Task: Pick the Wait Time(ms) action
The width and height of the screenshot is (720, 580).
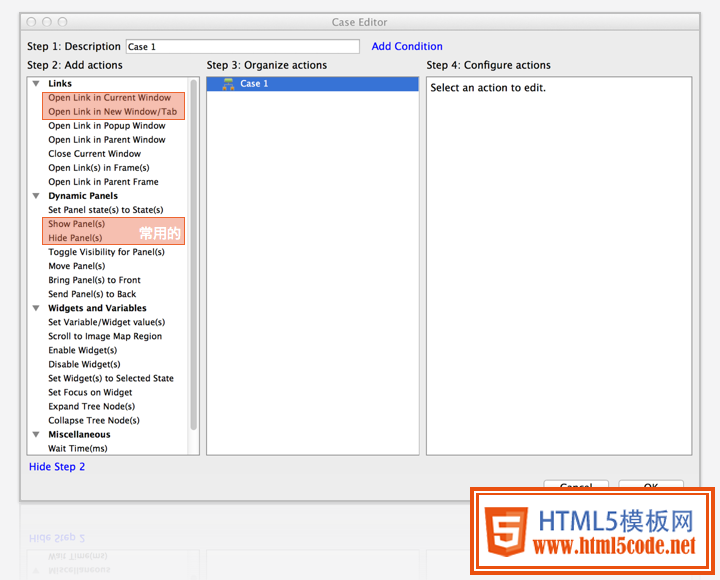Action: coord(77,449)
